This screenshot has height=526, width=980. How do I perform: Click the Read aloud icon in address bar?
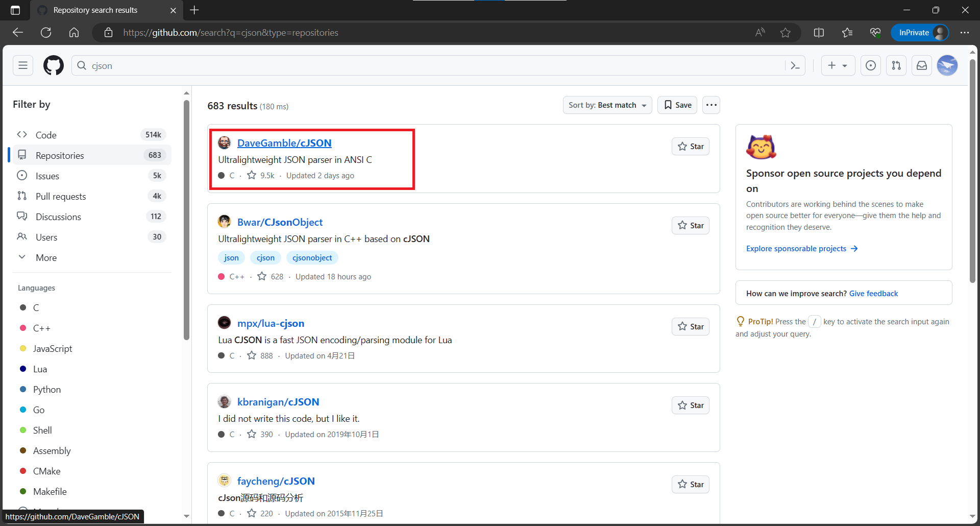click(x=760, y=33)
